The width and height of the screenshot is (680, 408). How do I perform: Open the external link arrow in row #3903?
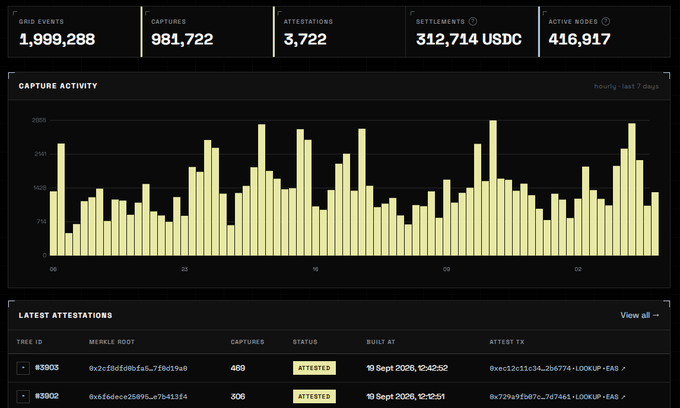(623, 369)
